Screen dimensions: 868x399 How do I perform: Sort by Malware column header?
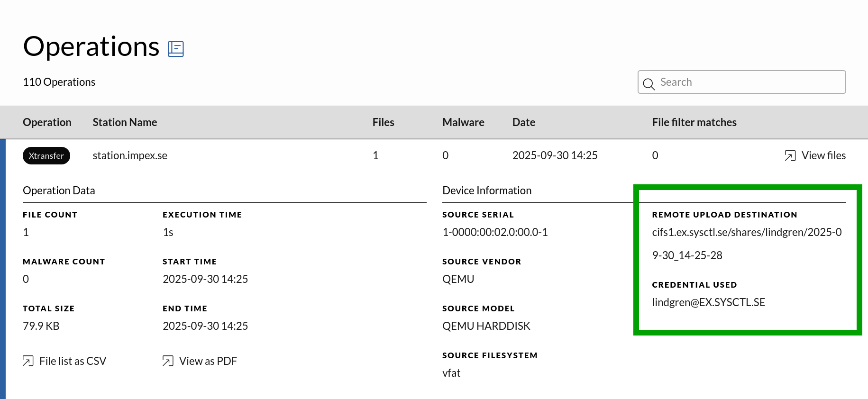(x=463, y=122)
